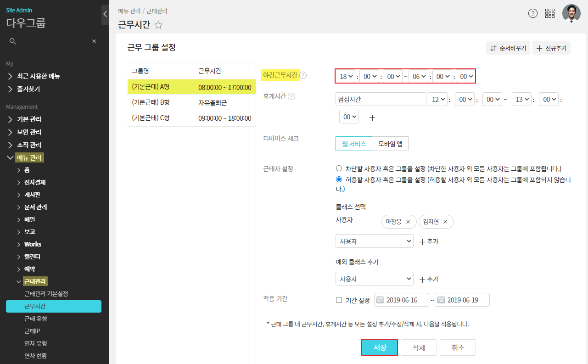Open the night shift start hour dropdown showing 18

tap(346, 77)
